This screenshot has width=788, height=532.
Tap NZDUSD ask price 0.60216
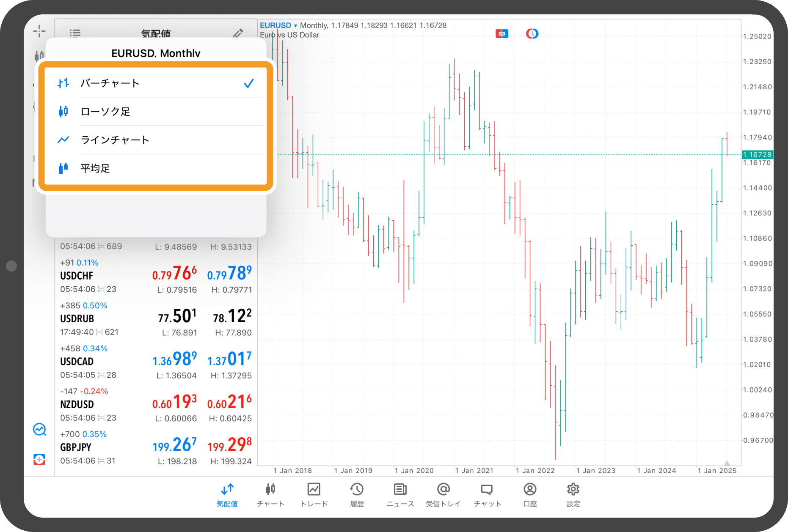tap(229, 402)
